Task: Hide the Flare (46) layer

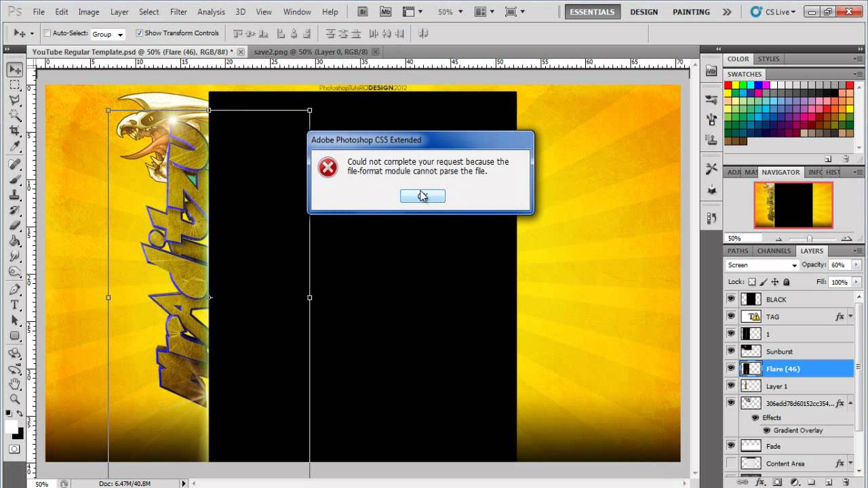Action: 730,369
